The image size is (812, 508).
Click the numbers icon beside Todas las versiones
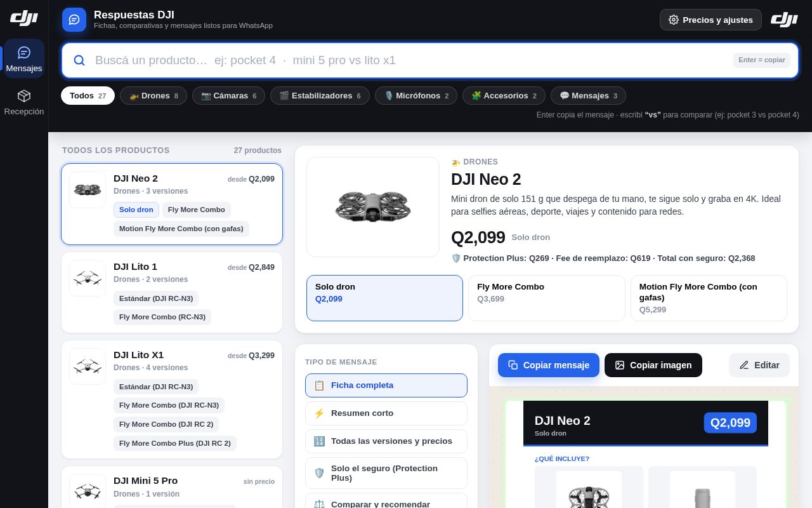tap(319, 441)
